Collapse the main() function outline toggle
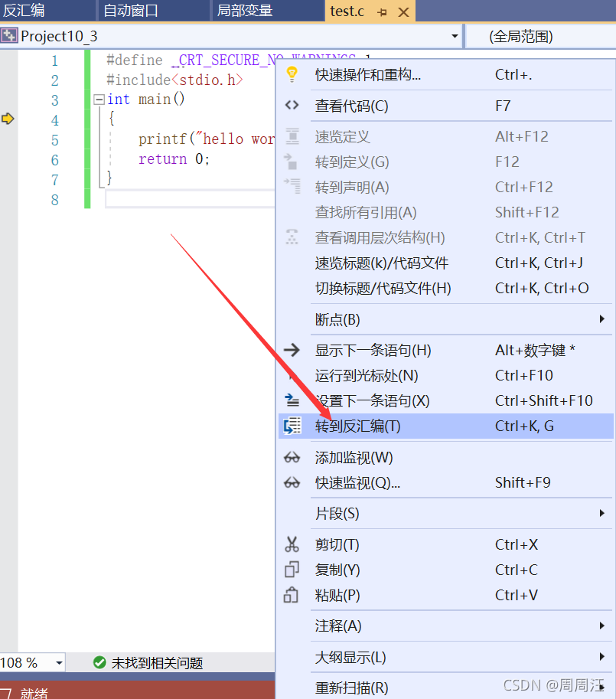Image resolution: width=616 pixels, height=699 pixels. coord(99,99)
